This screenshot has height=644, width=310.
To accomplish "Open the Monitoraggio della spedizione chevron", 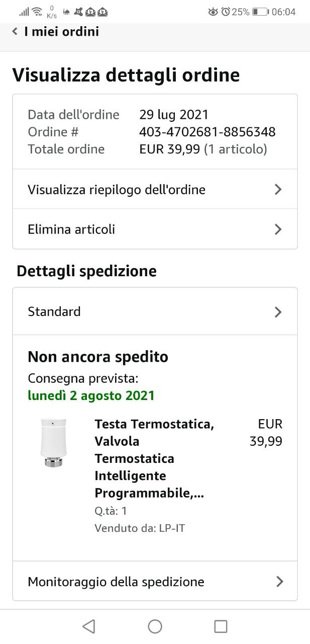I will click(x=279, y=582).
